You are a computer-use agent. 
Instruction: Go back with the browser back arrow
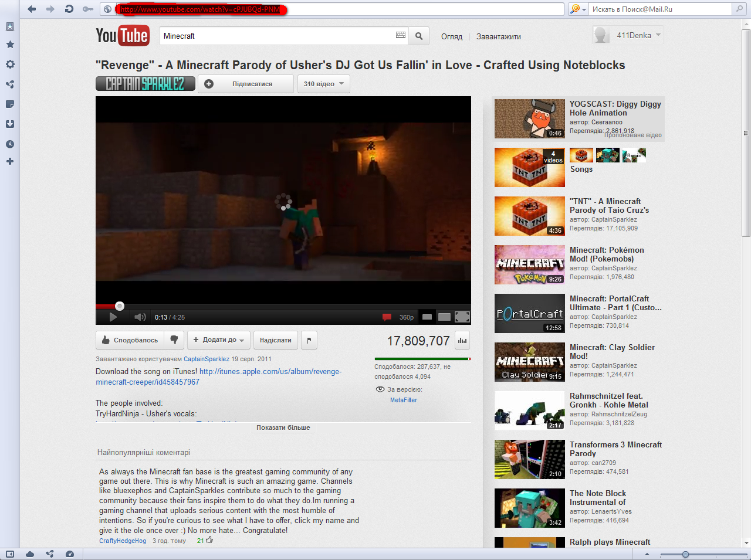pos(32,9)
